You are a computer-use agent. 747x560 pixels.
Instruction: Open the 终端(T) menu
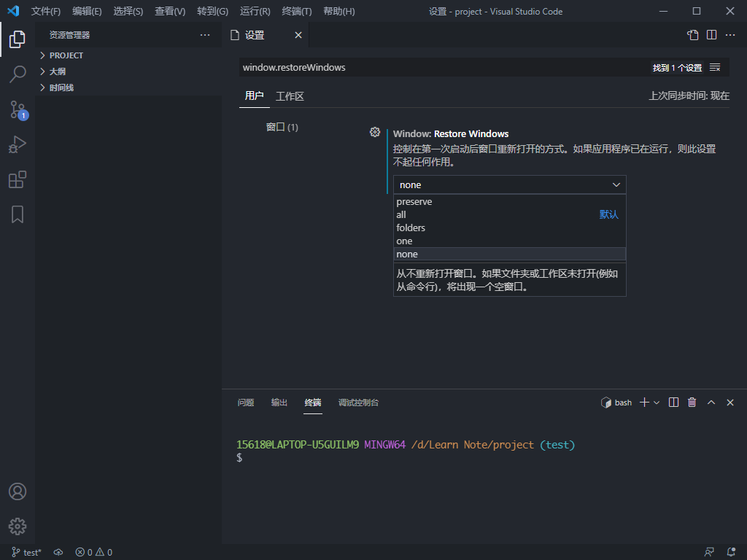(297, 12)
